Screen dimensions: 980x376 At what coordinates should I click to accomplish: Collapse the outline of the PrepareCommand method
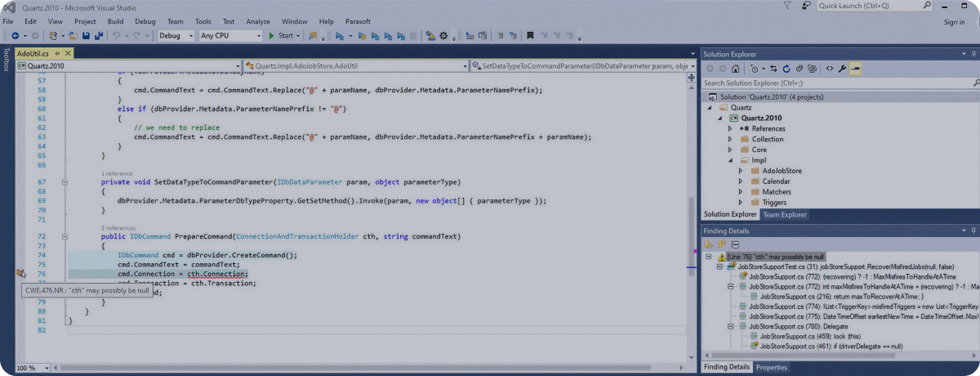pos(65,236)
